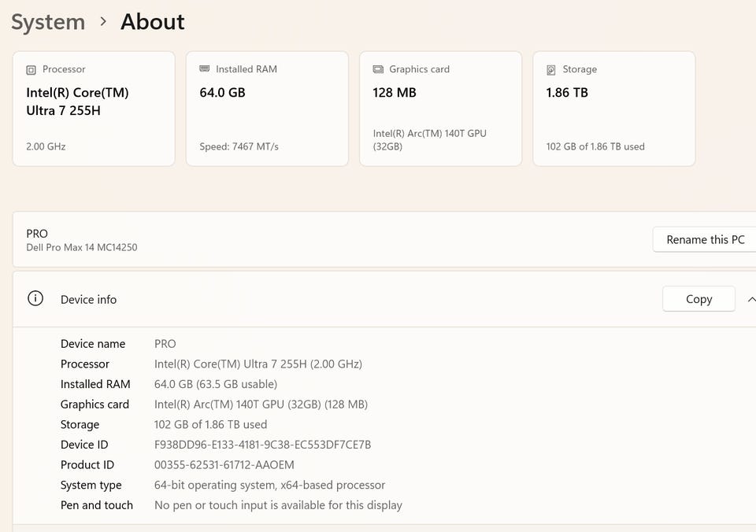
Task: Select "102 GB of 1.86 TB used" in Storage tile
Action: tap(595, 146)
